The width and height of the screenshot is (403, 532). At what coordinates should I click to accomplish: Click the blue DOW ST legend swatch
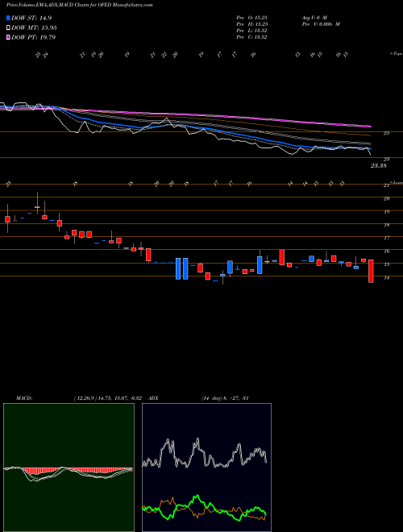click(8, 18)
